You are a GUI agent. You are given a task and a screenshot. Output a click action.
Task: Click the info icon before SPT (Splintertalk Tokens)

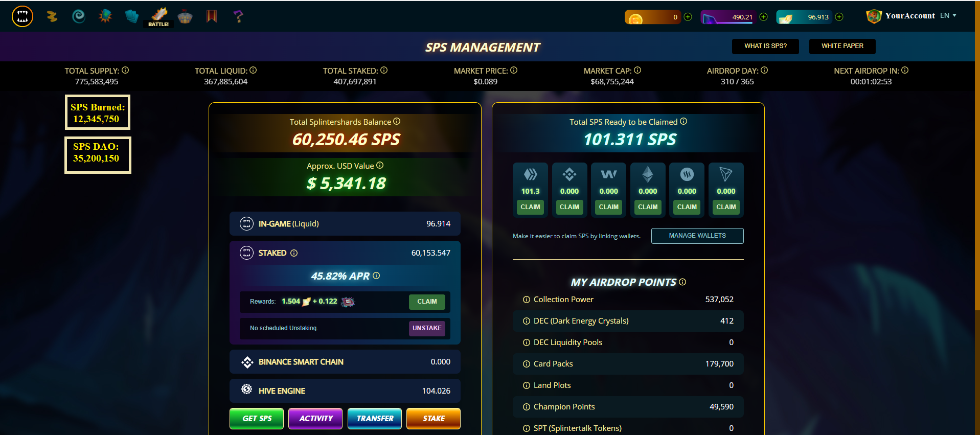click(527, 428)
